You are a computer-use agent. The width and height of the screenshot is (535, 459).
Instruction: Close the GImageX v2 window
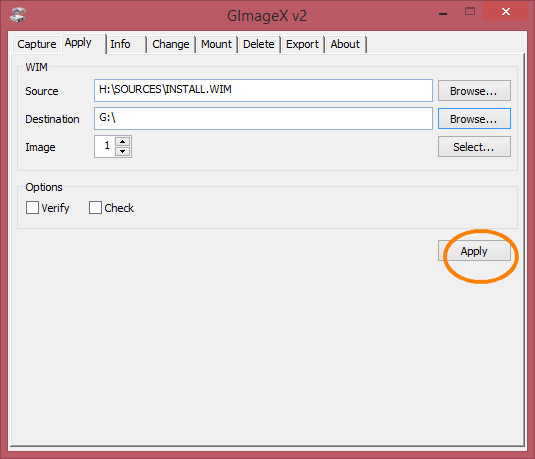(x=506, y=12)
